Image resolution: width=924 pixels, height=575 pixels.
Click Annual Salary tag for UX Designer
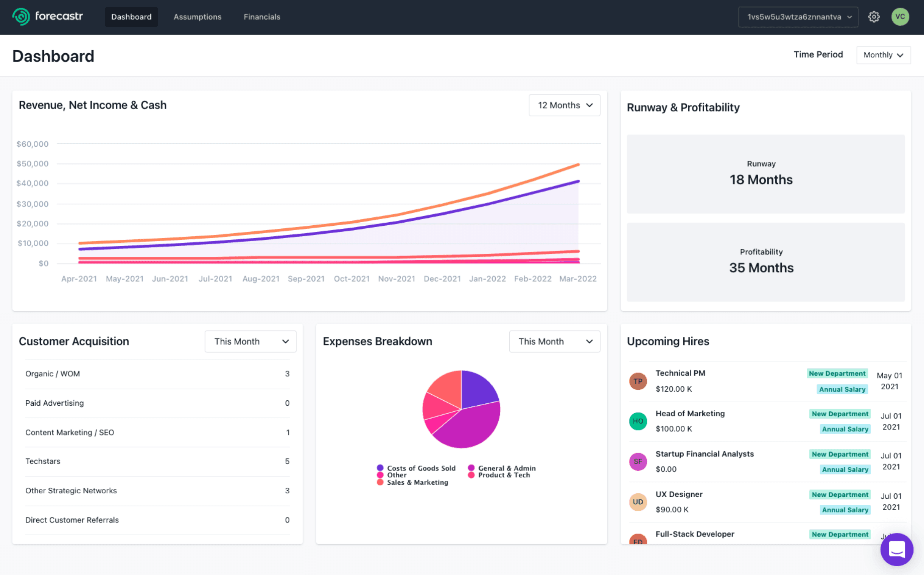pos(845,510)
